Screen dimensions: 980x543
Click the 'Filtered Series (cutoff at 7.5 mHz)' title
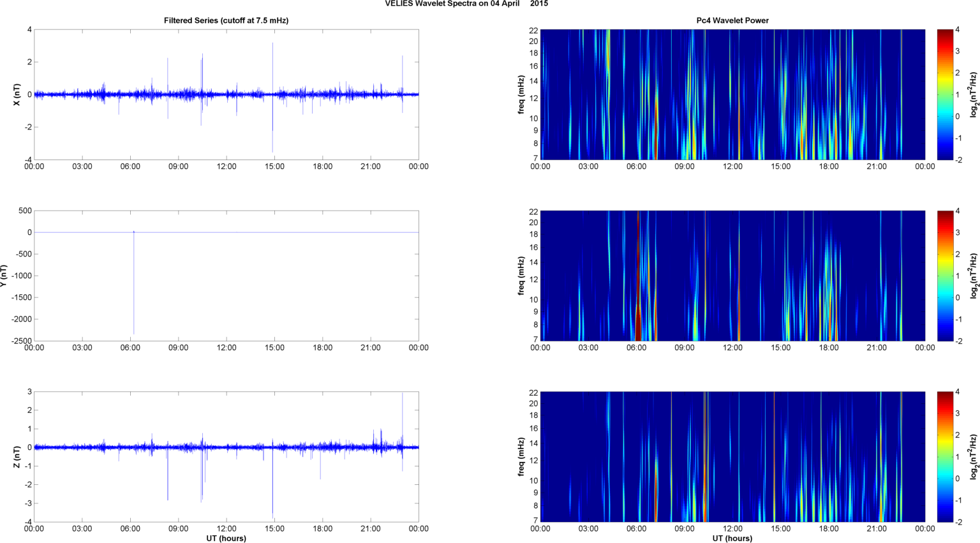226,20
